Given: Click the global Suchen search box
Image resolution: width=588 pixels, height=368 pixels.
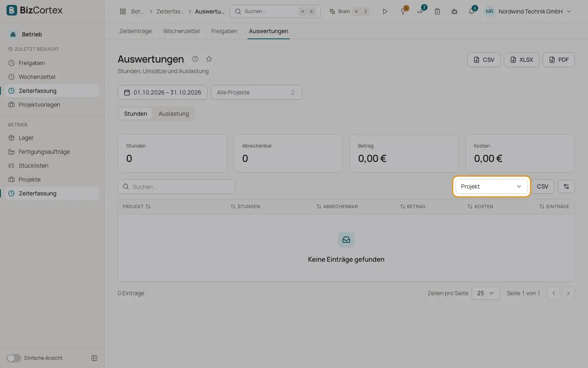Looking at the screenshot, I should (x=275, y=11).
